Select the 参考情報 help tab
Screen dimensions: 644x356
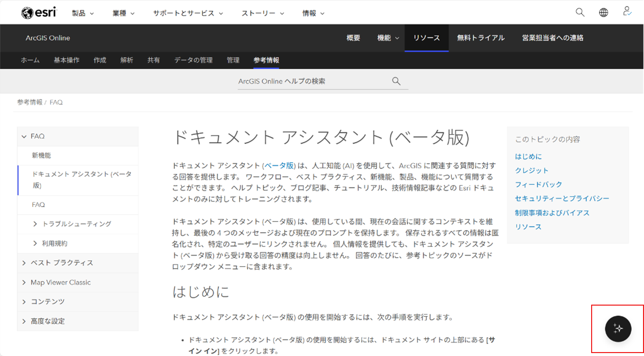pyautogui.click(x=266, y=60)
